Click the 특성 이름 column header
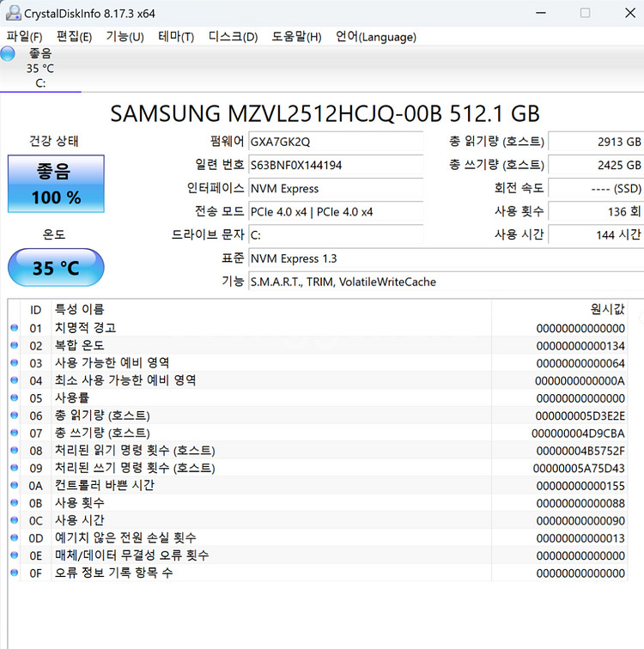The width and height of the screenshot is (644, 649). pos(271,310)
